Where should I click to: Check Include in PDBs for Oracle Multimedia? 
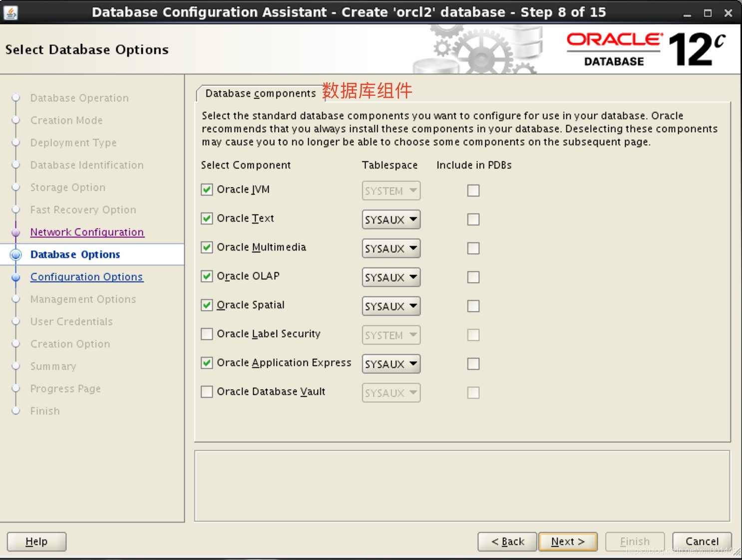point(473,249)
